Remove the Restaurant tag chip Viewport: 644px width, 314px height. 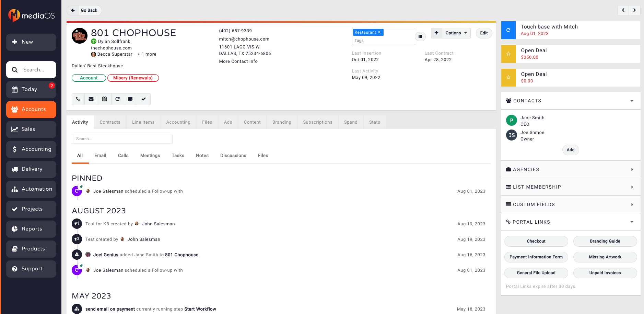click(x=379, y=32)
